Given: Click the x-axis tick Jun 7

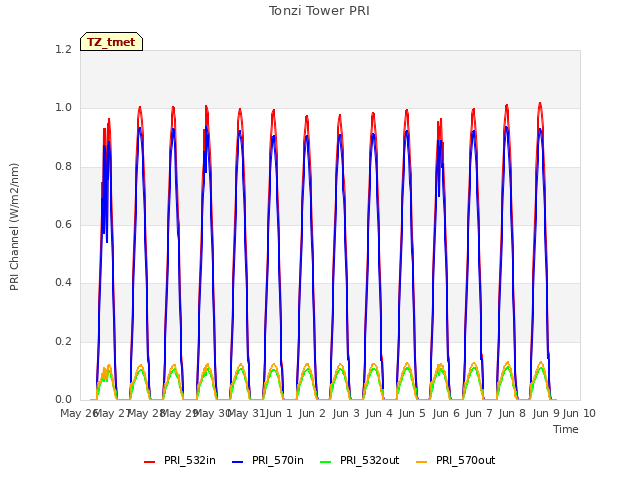Looking at the screenshot, I should 479,413.
